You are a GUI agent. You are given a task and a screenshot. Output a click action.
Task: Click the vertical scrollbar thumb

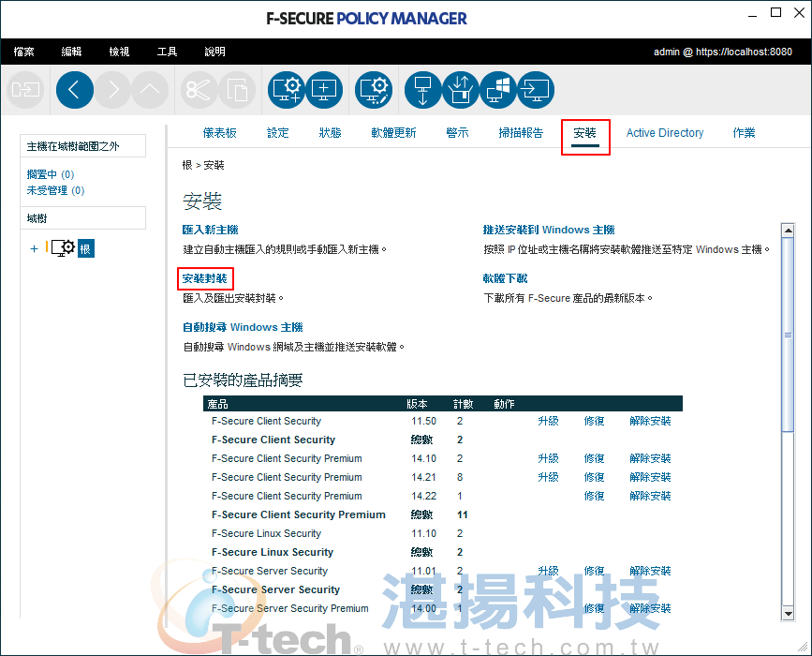[x=788, y=335]
